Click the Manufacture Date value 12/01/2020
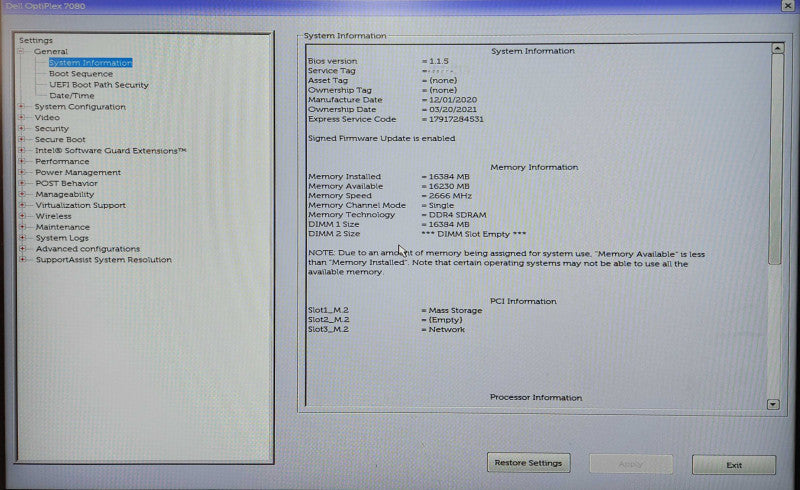This screenshot has height=490, width=800. (453, 100)
